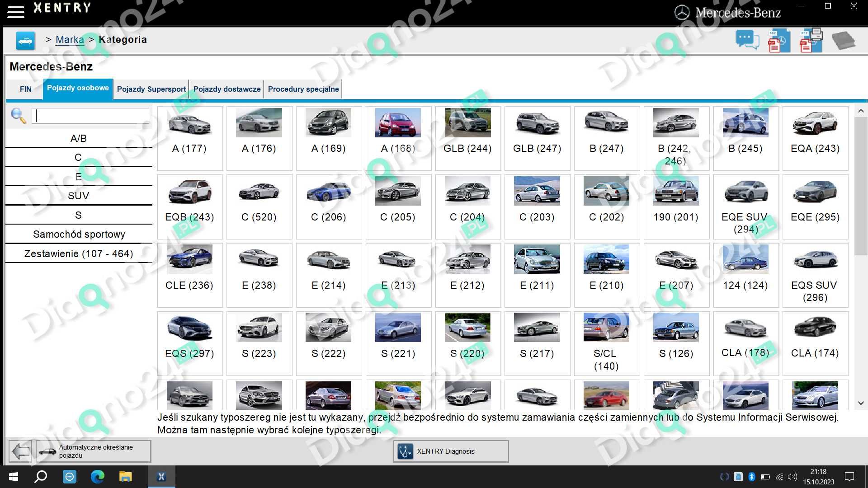Image resolution: width=868 pixels, height=488 pixels.
Task: Open the Windows notification center
Action: click(849, 477)
